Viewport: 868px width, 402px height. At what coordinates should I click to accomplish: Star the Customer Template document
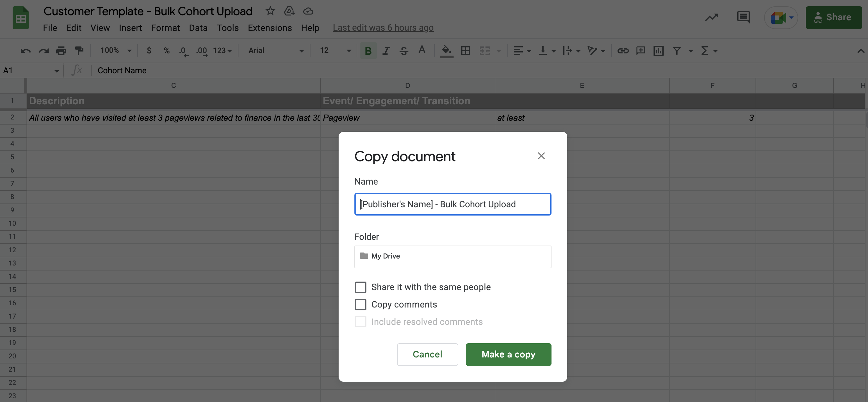point(270,11)
